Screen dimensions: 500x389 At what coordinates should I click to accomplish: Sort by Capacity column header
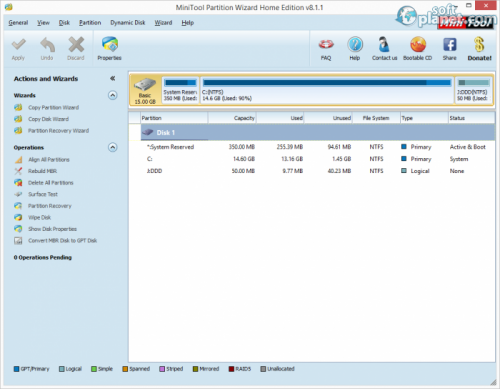click(232, 118)
